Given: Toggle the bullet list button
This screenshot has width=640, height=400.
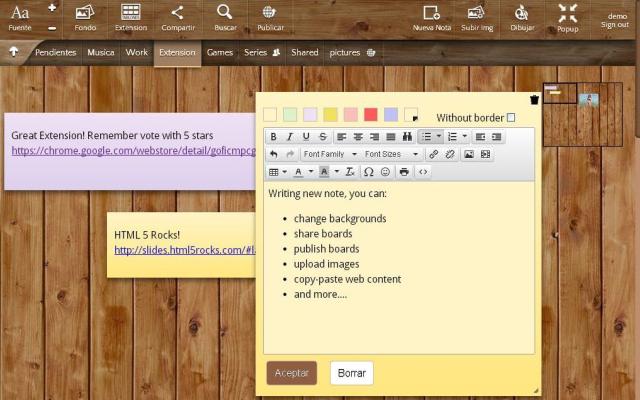Looking at the screenshot, I should (427, 137).
